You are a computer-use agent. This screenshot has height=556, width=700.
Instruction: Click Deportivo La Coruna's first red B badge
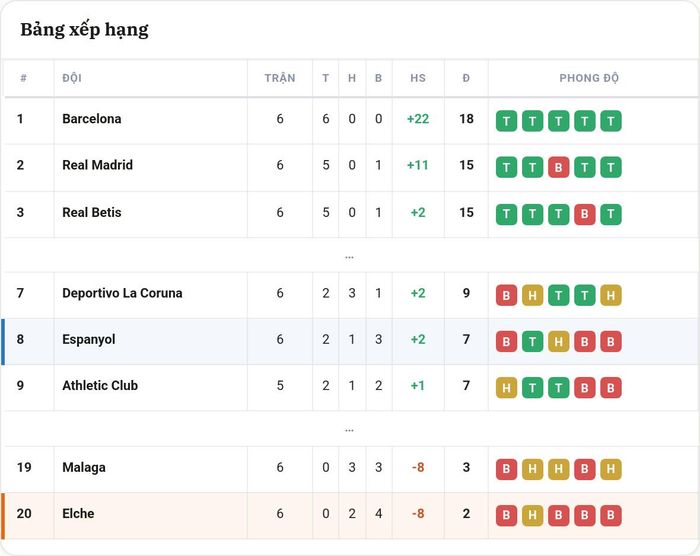tap(506, 295)
